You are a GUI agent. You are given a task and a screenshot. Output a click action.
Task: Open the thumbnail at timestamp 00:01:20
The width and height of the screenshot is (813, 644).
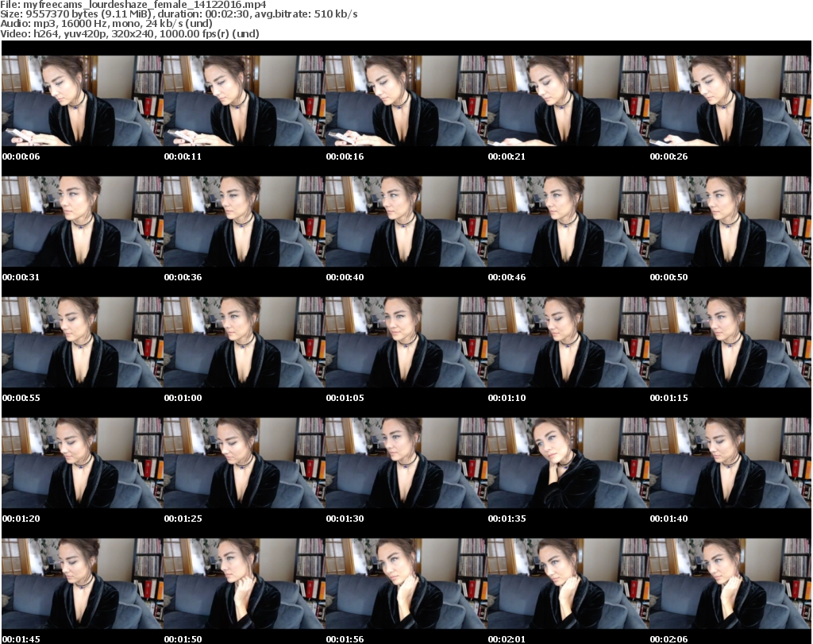coord(83,463)
